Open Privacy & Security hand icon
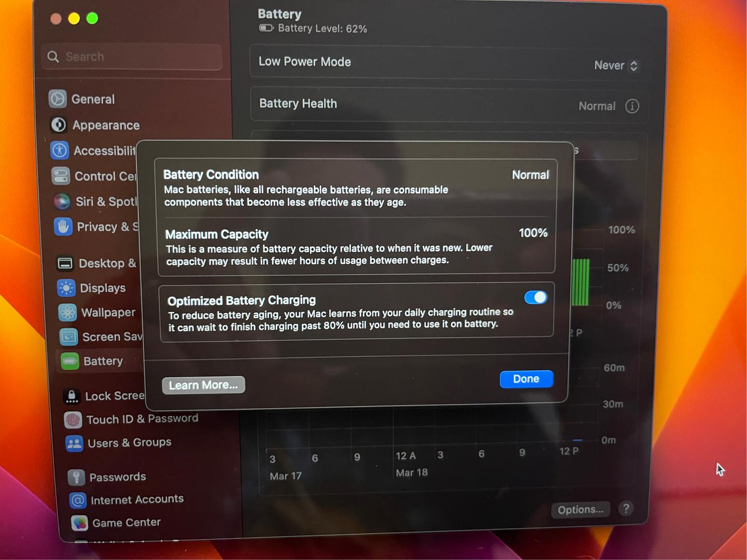 (x=63, y=227)
